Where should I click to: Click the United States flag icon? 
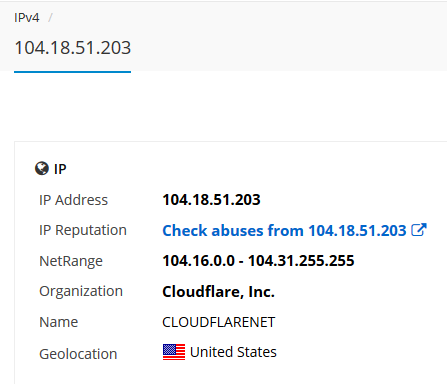point(174,352)
